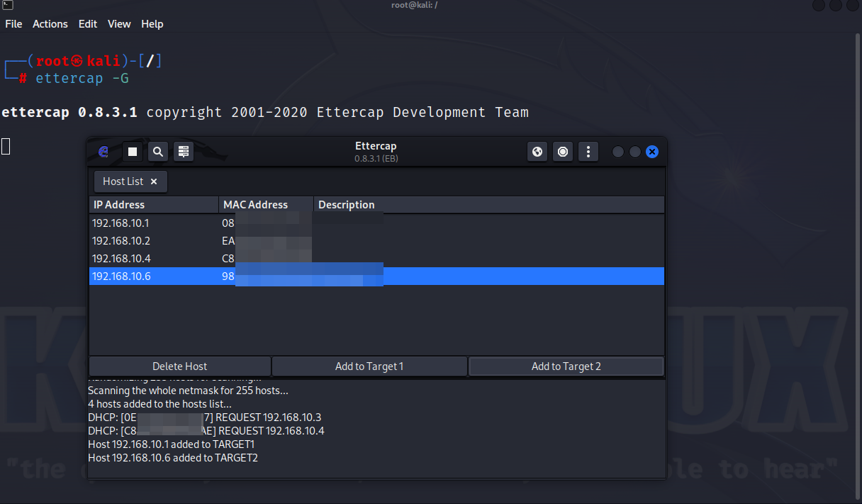
Task: Select the Host List tab
Action: pos(130,181)
